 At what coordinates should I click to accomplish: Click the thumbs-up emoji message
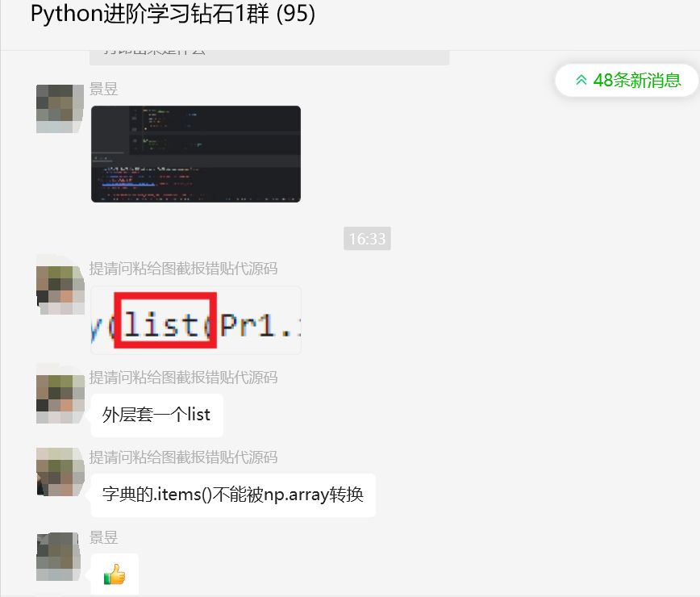pyautogui.click(x=115, y=574)
